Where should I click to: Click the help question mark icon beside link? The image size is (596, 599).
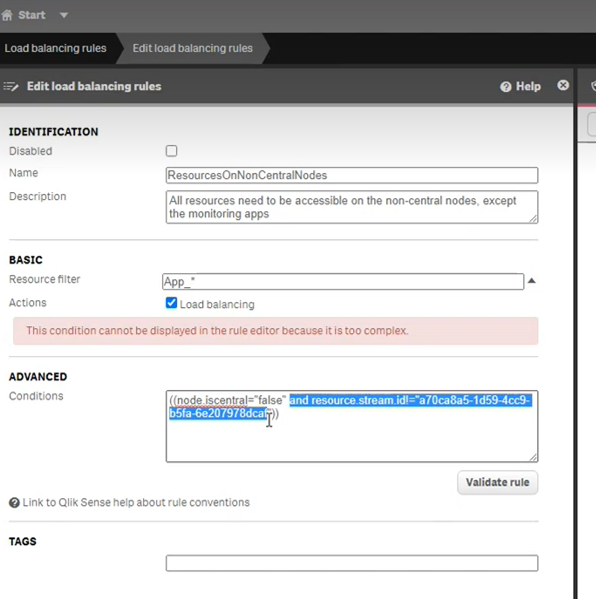pos(14,503)
